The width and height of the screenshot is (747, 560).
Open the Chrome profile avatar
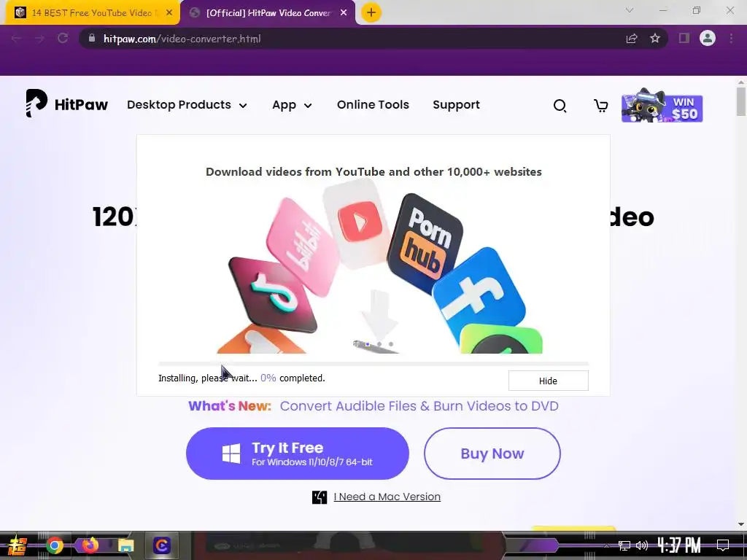[708, 38]
